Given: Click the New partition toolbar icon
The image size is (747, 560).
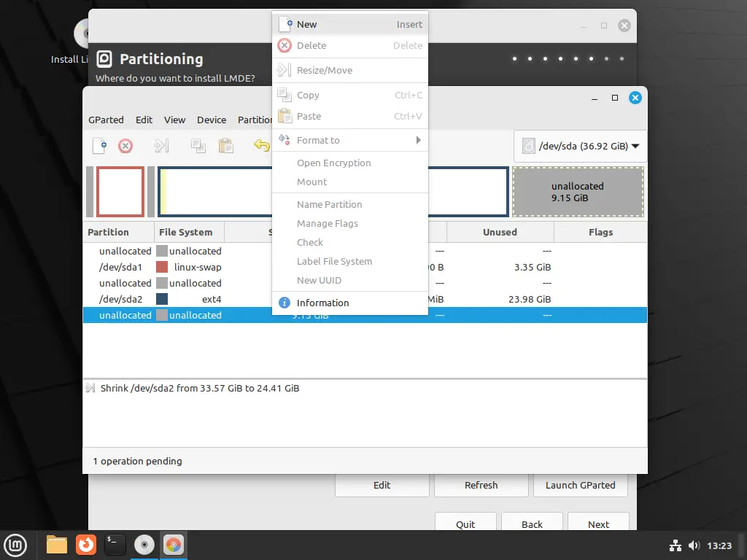Looking at the screenshot, I should (99, 146).
